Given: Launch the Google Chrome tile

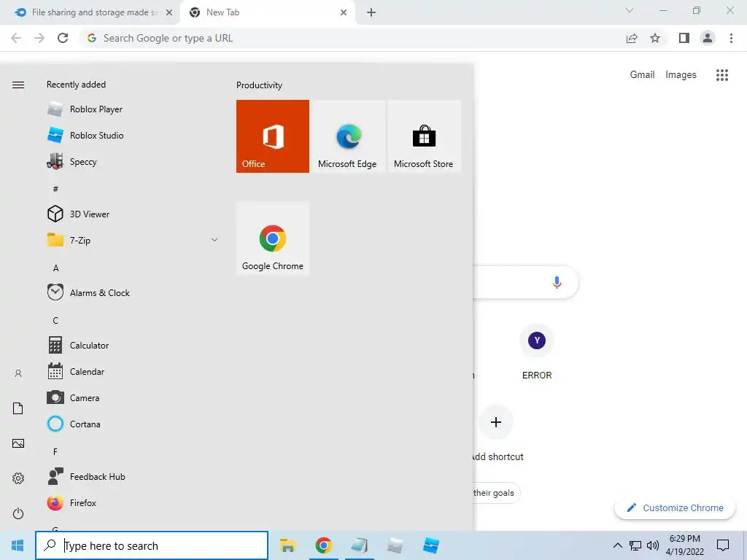Looking at the screenshot, I should pos(273,238).
